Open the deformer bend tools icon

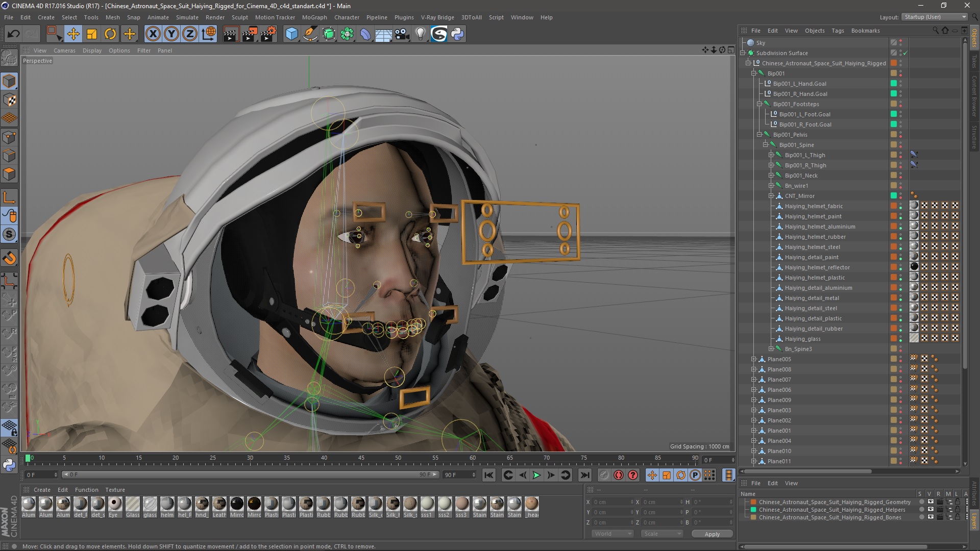pos(365,34)
